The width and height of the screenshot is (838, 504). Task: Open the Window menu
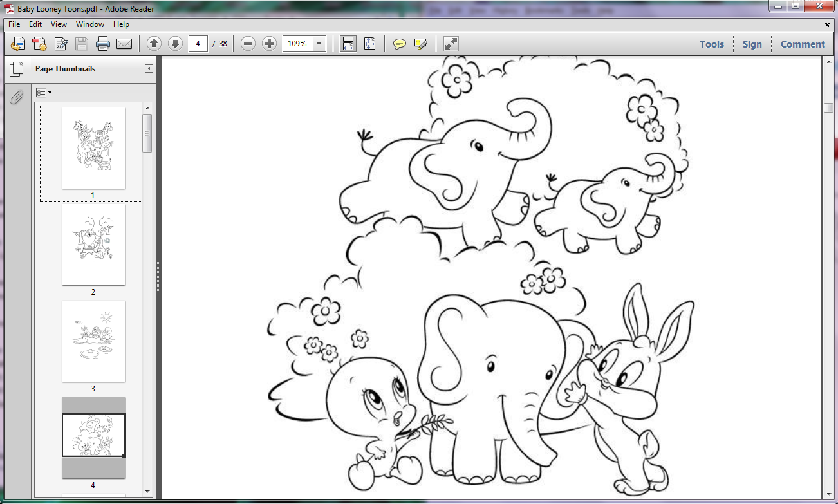90,24
